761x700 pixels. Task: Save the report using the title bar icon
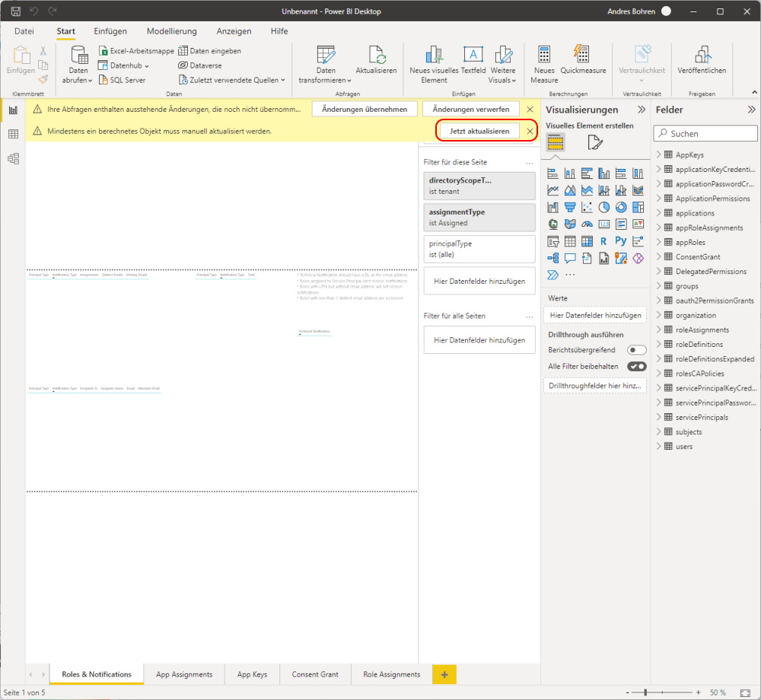point(15,11)
